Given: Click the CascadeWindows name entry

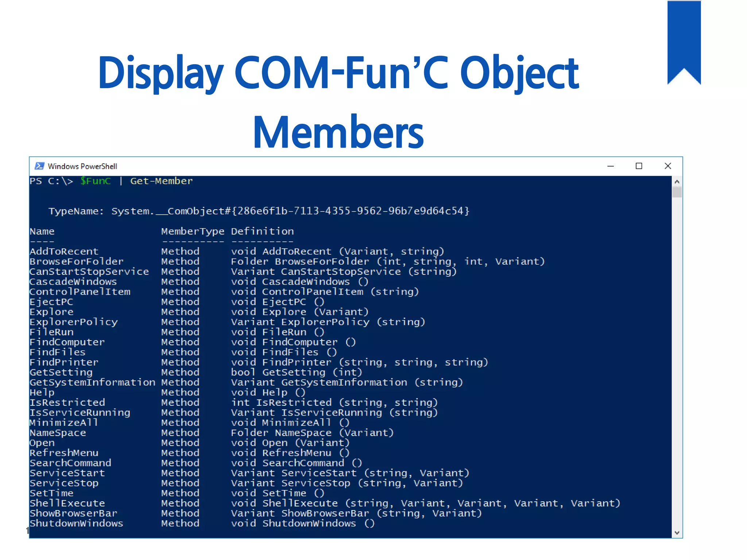Looking at the screenshot, I should [73, 282].
